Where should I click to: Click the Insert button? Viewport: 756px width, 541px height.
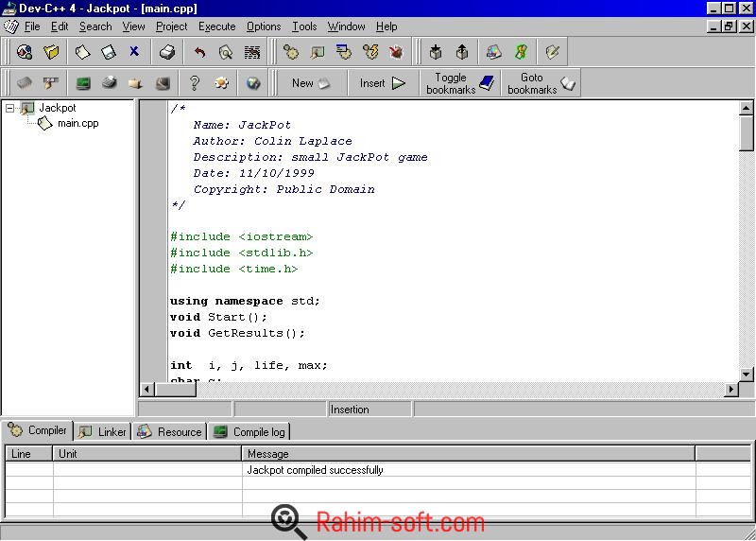pyautogui.click(x=383, y=83)
